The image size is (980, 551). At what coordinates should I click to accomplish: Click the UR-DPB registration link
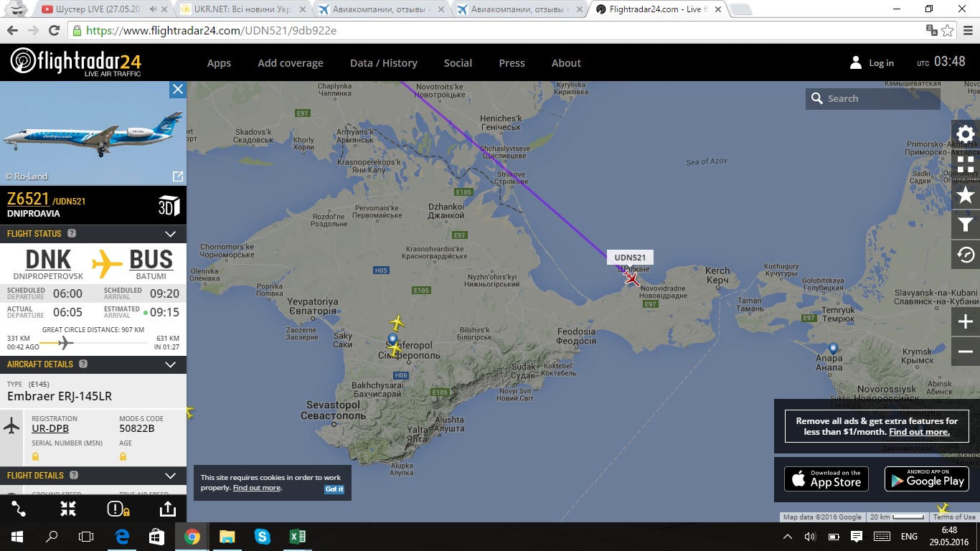[50, 428]
